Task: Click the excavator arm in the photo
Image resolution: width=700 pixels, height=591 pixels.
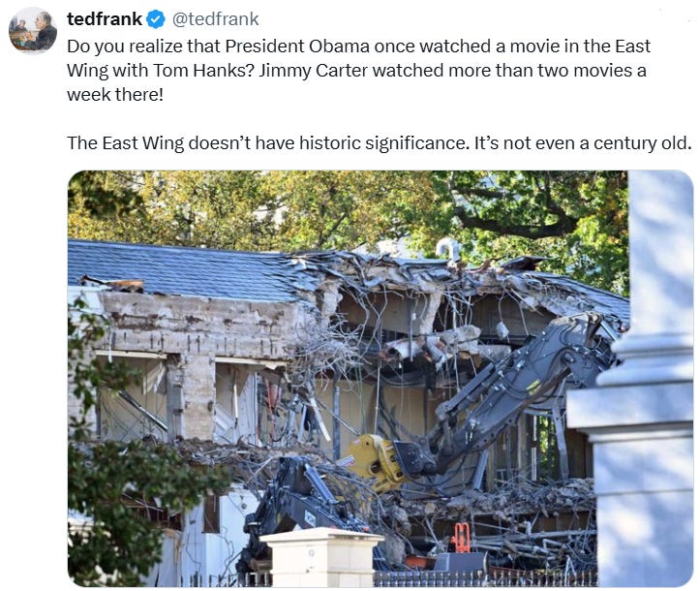Action: click(513, 393)
